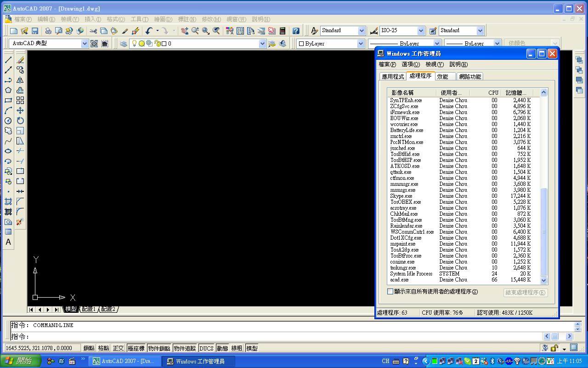Switch to the 應用程式 tab in Task Manager
The image size is (588, 368).
click(393, 76)
